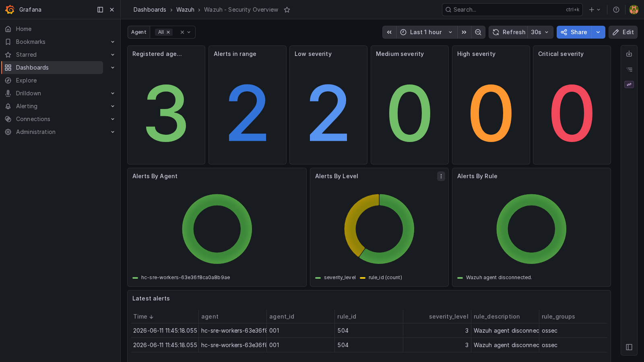The image size is (644, 362).
Task: Open the Dashboards sidebar item
Action: click(x=52, y=68)
